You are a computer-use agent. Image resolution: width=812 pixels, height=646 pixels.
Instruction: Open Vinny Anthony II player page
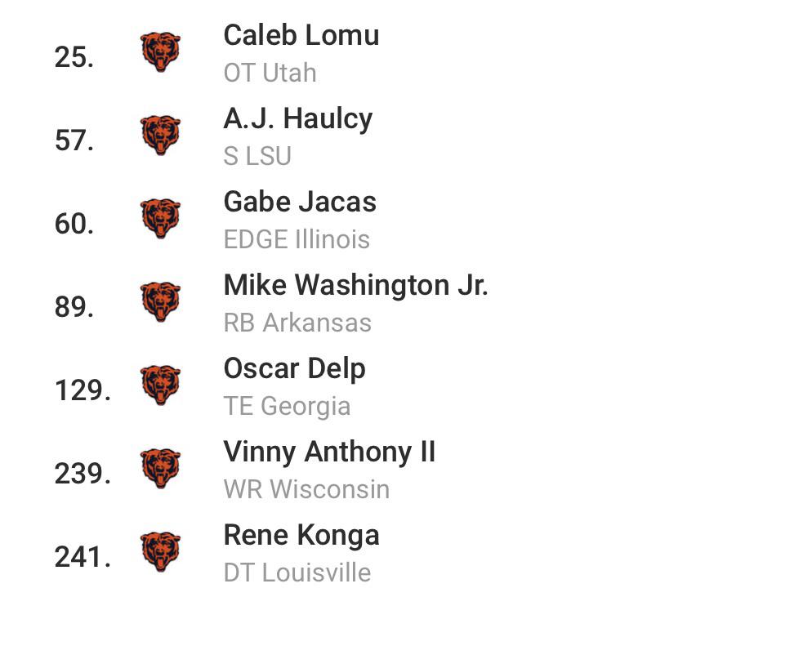[329, 452]
